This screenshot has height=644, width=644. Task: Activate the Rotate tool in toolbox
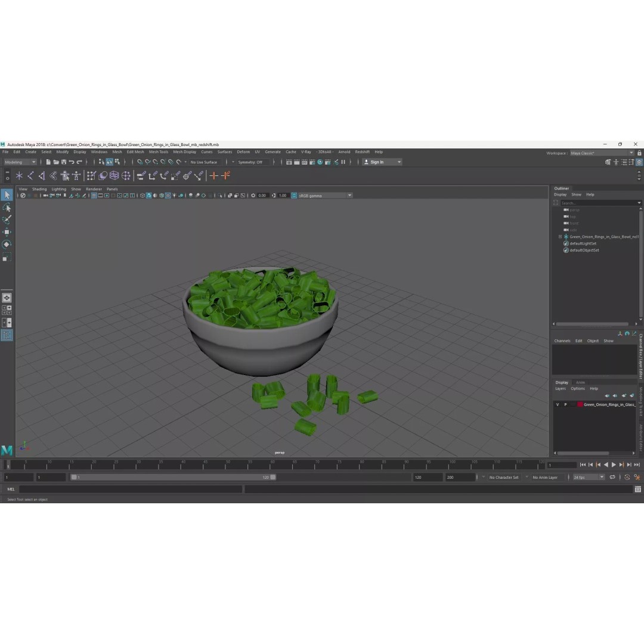point(7,244)
